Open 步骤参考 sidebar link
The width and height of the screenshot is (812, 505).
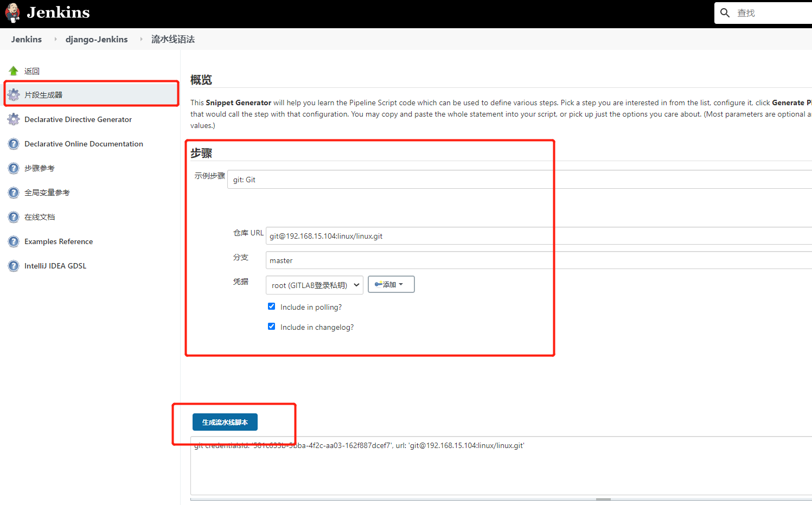point(40,168)
